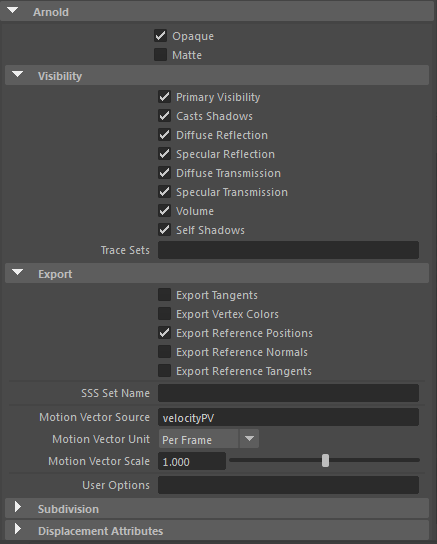The height and width of the screenshot is (544, 437).
Task: Collapse the Visibility section
Action: pyautogui.click(x=17, y=75)
